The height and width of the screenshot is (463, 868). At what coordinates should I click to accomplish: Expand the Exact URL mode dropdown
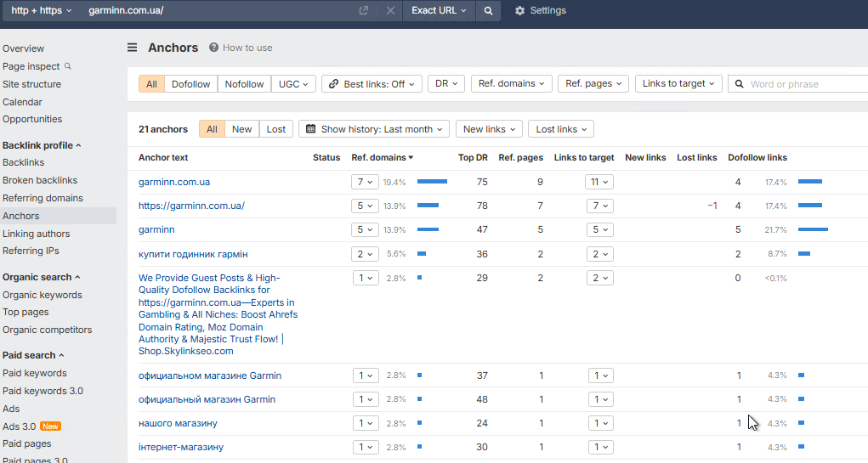[x=439, y=10]
